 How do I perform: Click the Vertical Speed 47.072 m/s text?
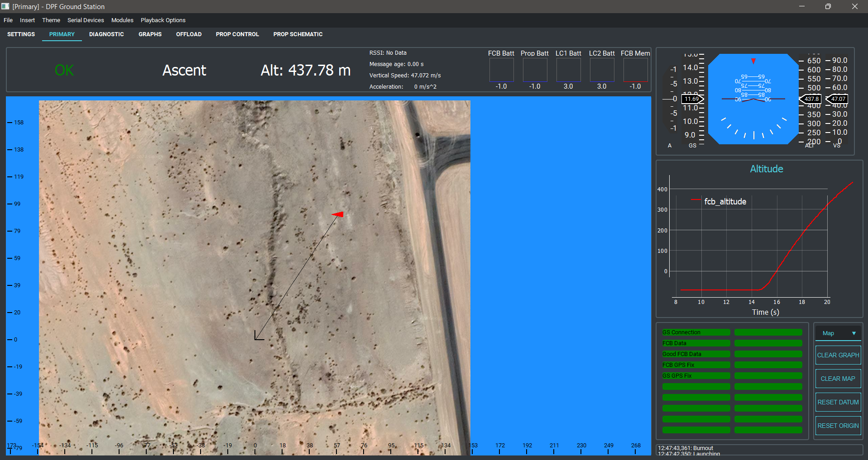(x=405, y=76)
